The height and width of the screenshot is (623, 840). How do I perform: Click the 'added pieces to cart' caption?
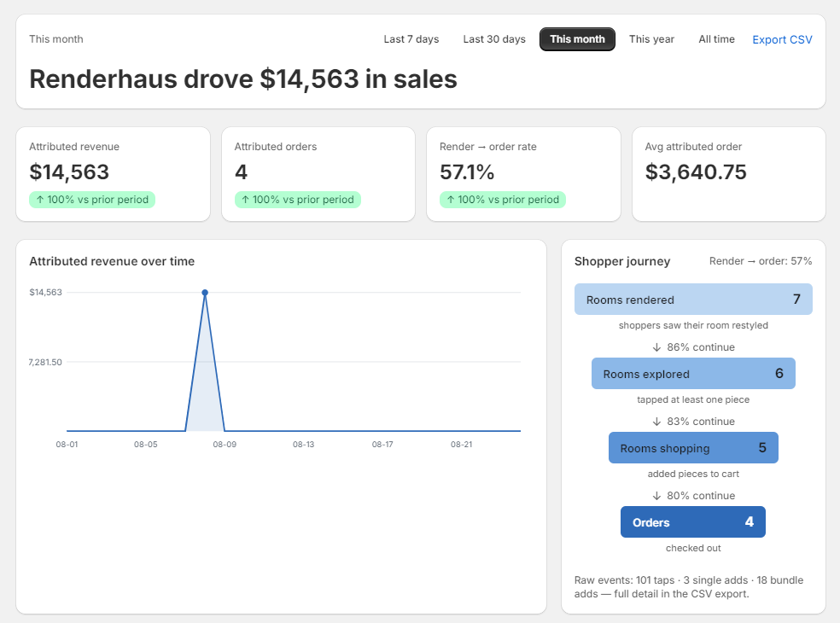(693, 475)
